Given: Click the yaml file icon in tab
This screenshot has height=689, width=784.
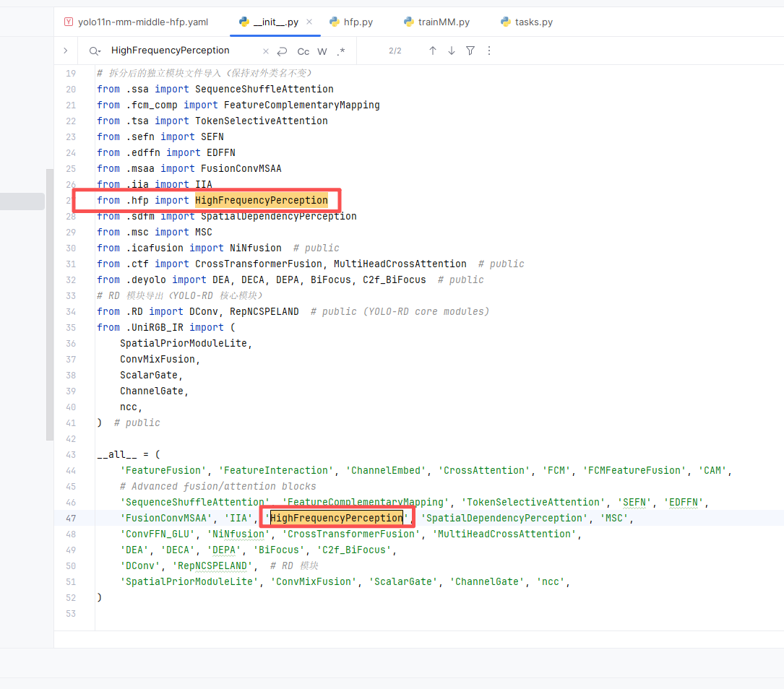Looking at the screenshot, I should pyautogui.click(x=69, y=22).
